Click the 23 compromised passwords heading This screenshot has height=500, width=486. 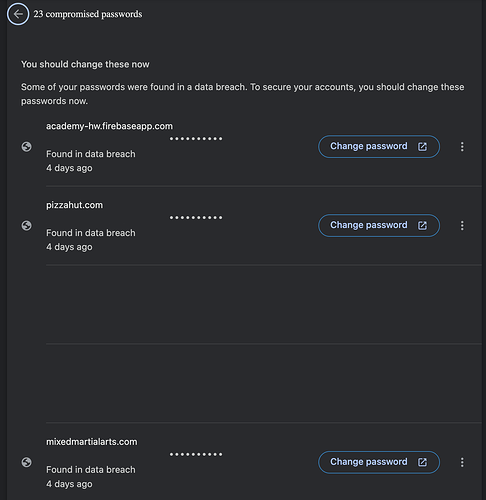pyautogui.click(x=88, y=14)
